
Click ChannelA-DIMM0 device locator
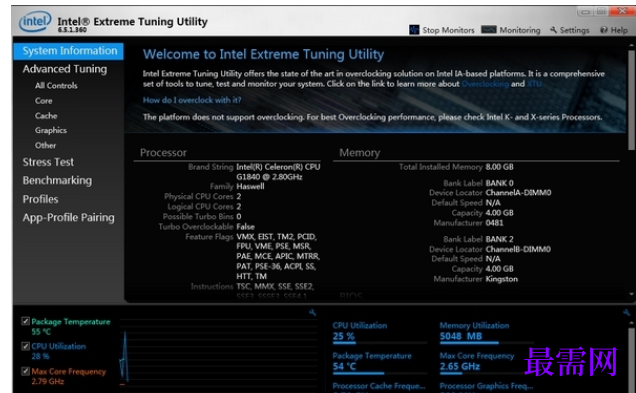pyautogui.click(x=518, y=193)
